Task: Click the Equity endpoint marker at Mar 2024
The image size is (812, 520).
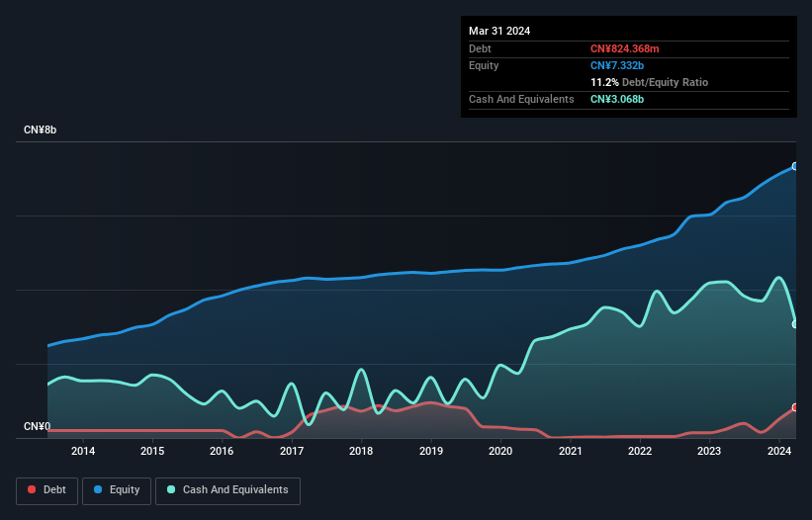Action: 795,166
